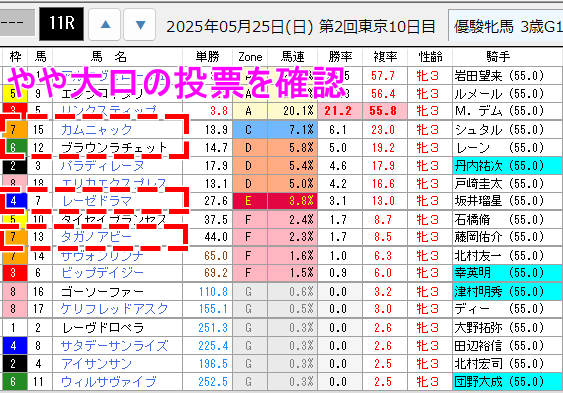The image size is (563, 393).
Task: Click the dashed gray button beside 11R
Action: point(17,23)
